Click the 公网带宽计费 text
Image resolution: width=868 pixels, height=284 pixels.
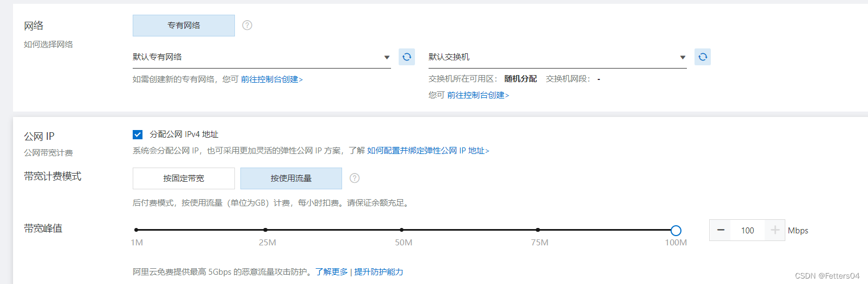tap(48, 153)
